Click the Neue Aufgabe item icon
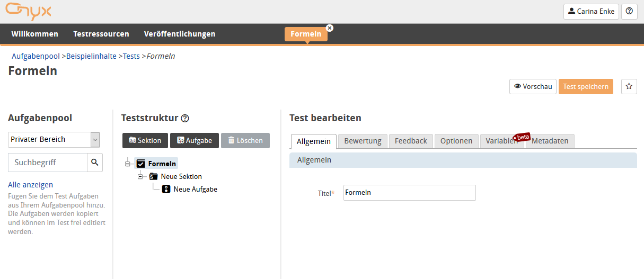 [x=166, y=189]
